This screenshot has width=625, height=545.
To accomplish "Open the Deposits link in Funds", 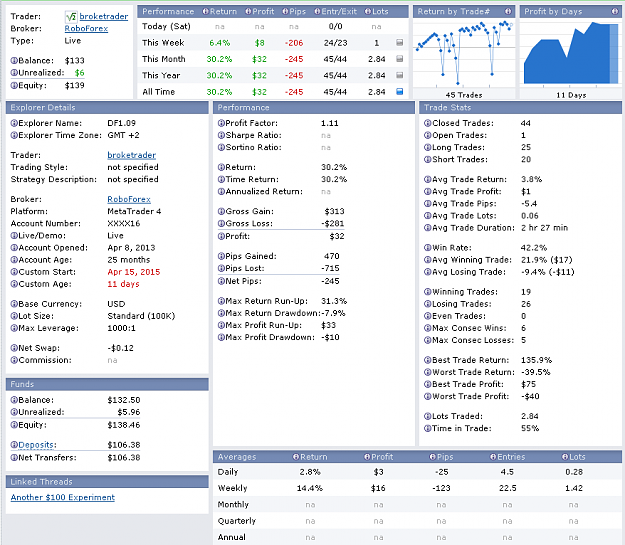I will click(x=37, y=445).
